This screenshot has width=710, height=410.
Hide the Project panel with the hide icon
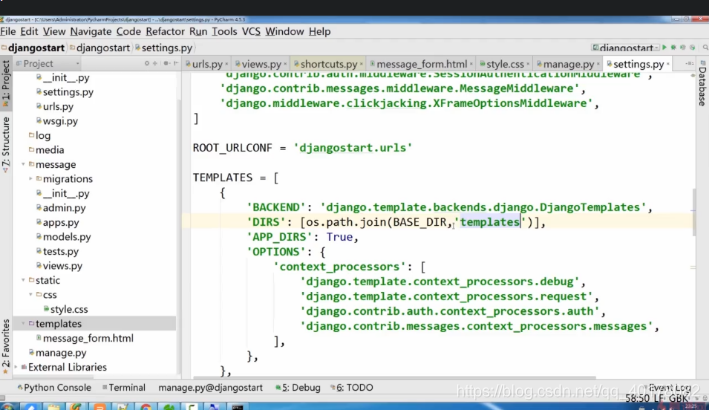tap(176, 63)
